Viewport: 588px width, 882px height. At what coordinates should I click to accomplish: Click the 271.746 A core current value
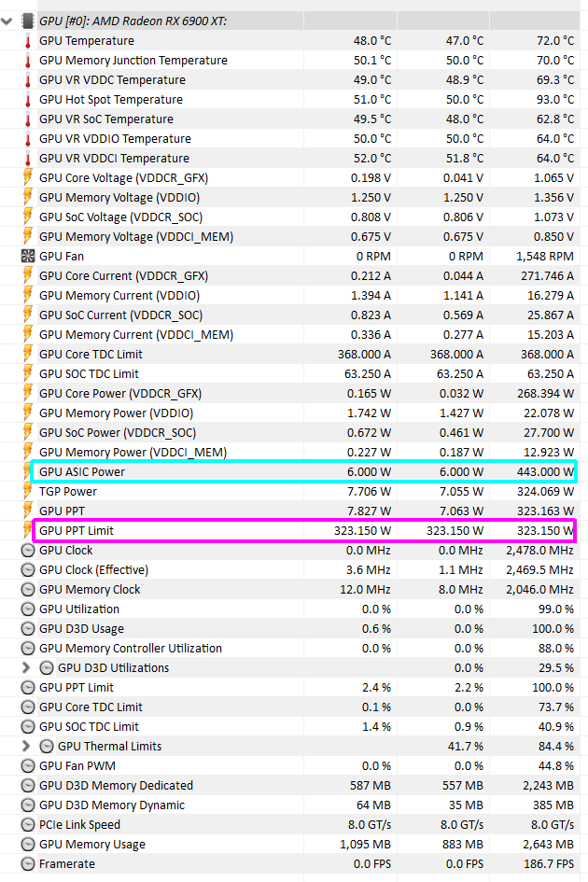(x=546, y=276)
